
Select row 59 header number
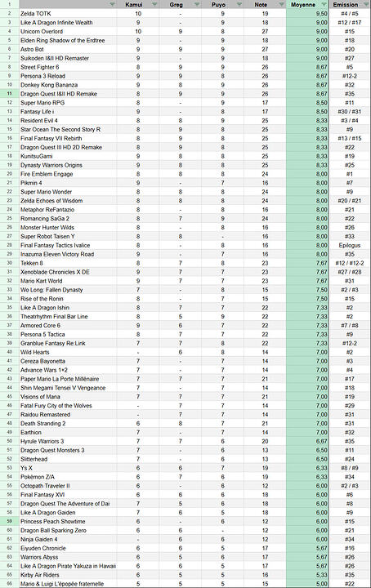click(x=9, y=521)
